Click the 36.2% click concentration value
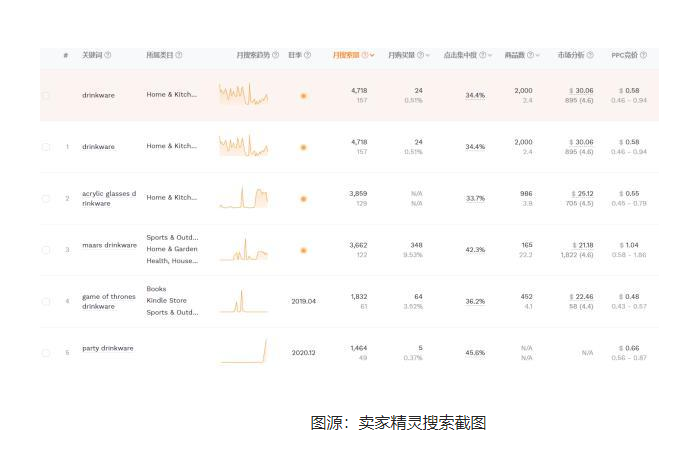The height and width of the screenshot is (451, 686). [x=475, y=301]
